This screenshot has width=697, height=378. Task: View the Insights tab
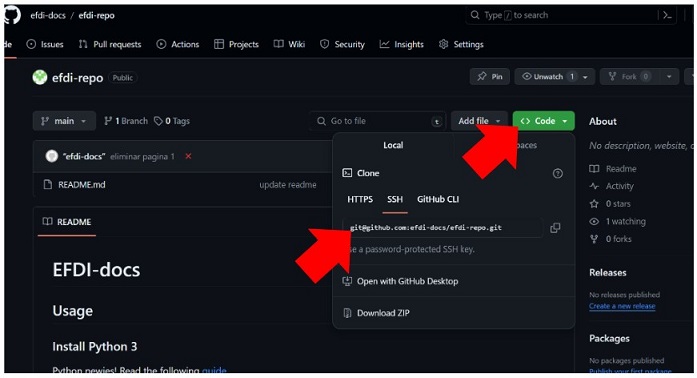[401, 44]
